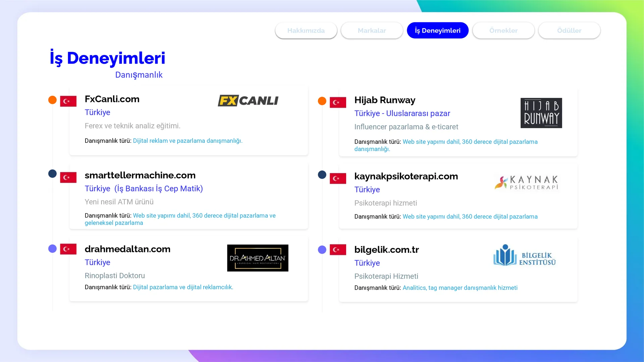Click 'Türkiye' under bilgelik.com.tr
The width and height of the screenshot is (644, 362).
367,263
